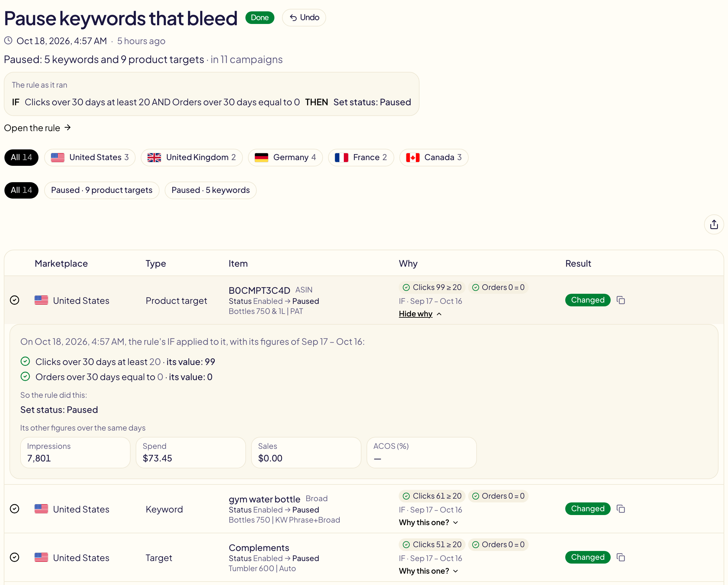The width and height of the screenshot is (728, 585).
Task: Open the rule link
Action: coord(38,128)
